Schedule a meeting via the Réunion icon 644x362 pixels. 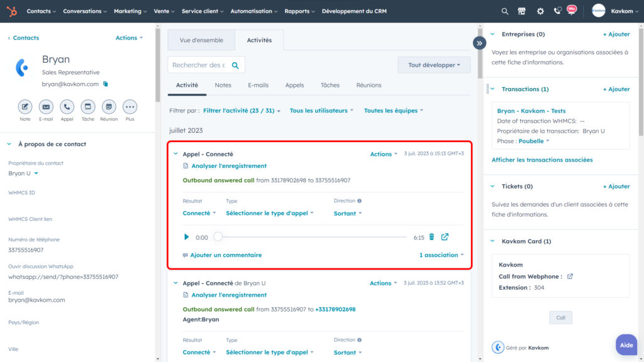(108, 107)
